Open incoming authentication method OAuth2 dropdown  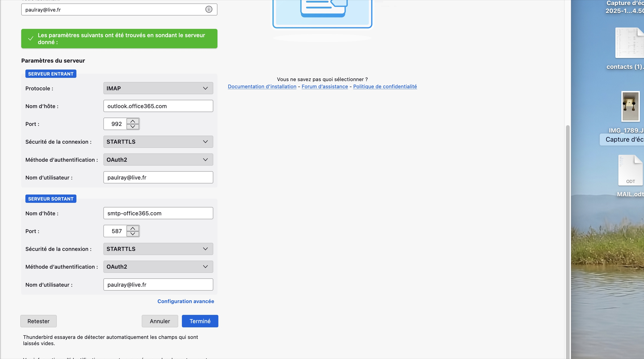(x=158, y=160)
